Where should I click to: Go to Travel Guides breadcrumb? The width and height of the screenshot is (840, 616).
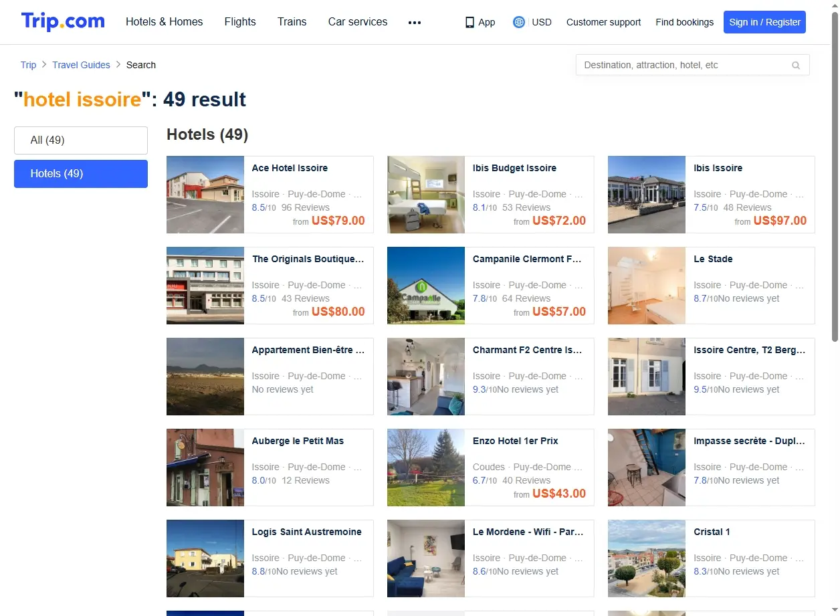[x=82, y=65]
